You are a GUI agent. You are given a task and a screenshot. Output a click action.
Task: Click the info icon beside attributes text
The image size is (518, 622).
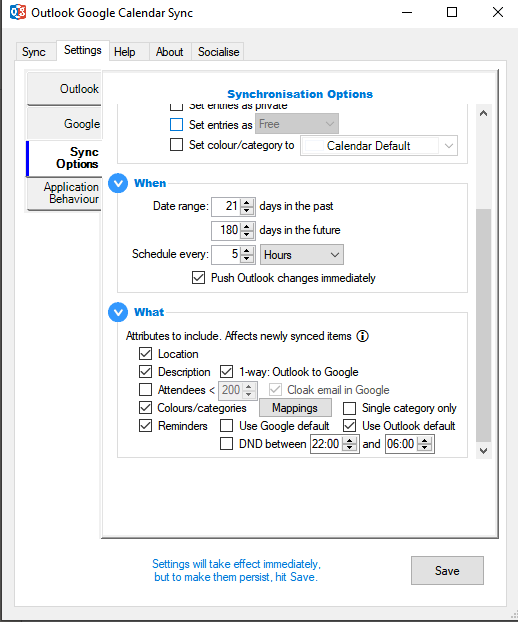point(363,336)
